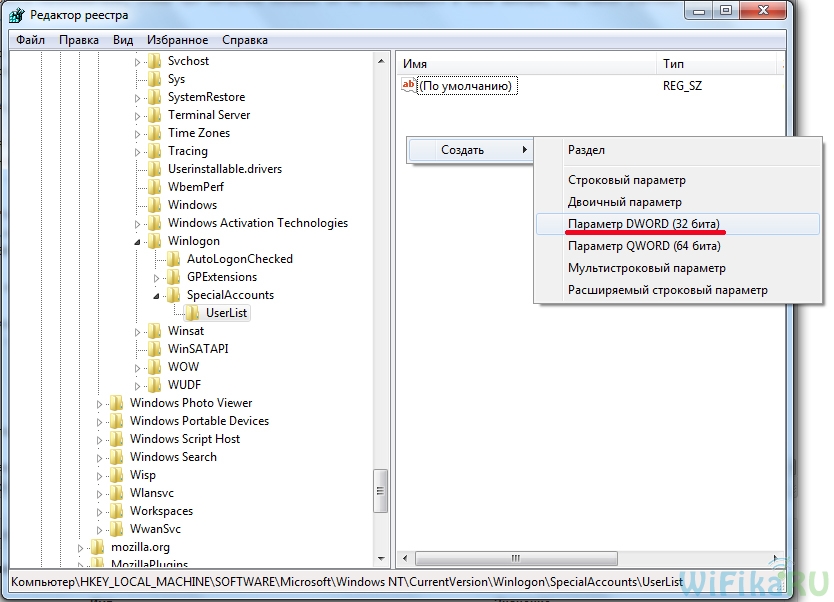The image size is (834, 602).
Task: Choose Строковый параметр from submenu
Action: coord(627,180)
